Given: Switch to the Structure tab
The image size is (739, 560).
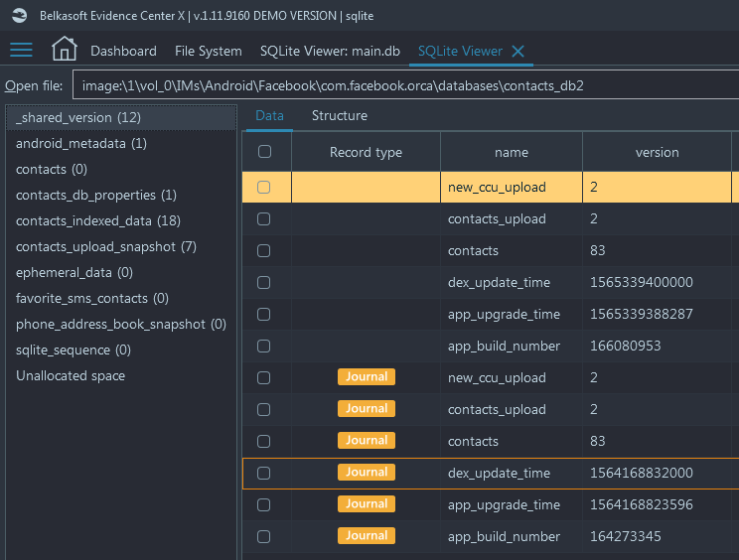Looking at the screenshot, I should (x=340, y=115).
